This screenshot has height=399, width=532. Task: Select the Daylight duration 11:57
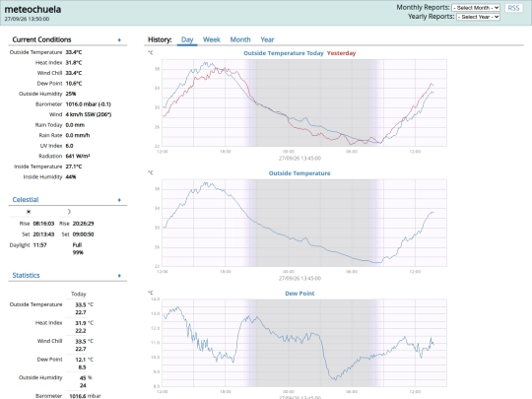coord(39,245)
